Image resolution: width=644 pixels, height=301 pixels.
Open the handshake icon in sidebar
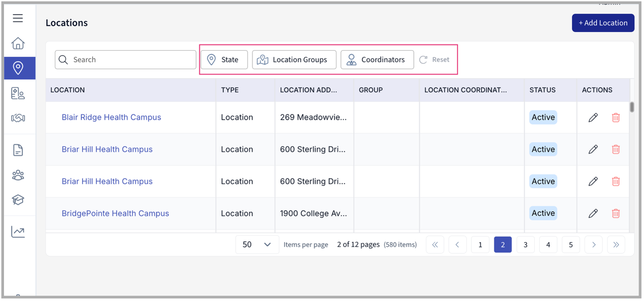point(18,118)
